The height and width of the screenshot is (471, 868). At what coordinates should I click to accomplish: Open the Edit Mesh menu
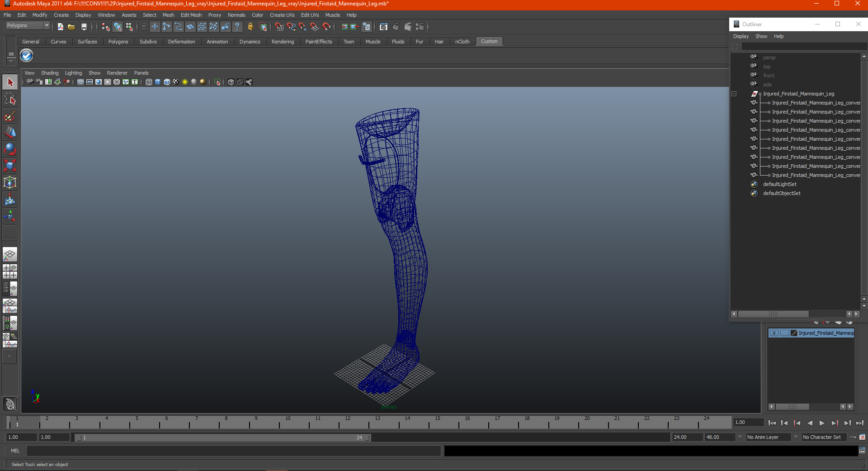191,15
